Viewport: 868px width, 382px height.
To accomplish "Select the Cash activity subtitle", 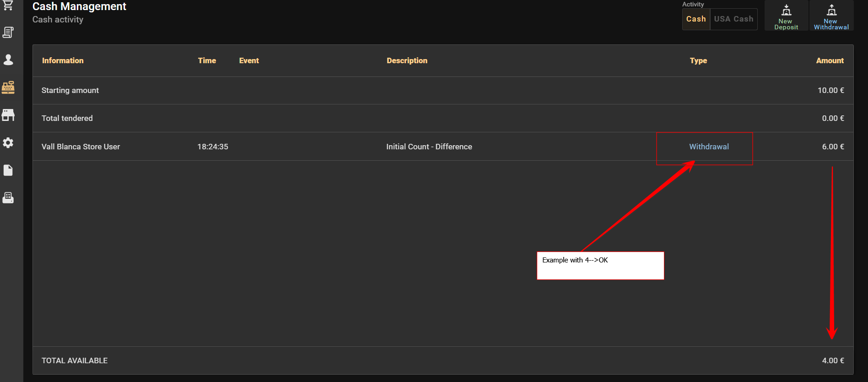I will pos(58,20).
